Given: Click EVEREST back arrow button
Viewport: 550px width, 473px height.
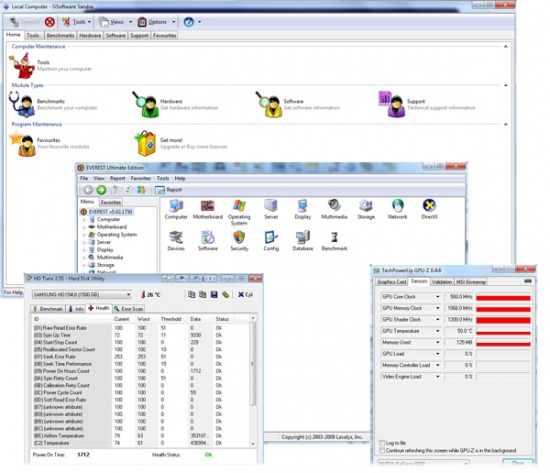Looking at the screenshot, I should (88, 190).
